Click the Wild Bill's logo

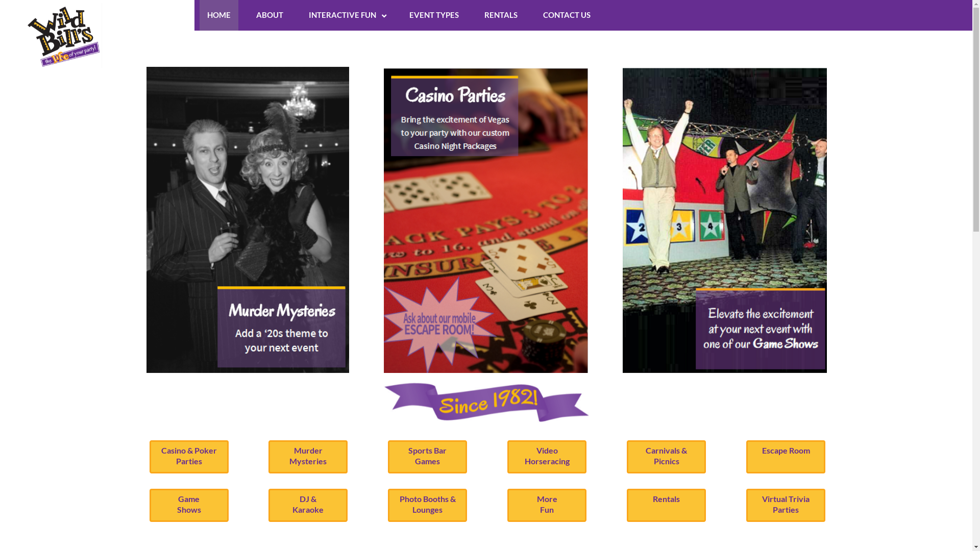tap(63, 36)
